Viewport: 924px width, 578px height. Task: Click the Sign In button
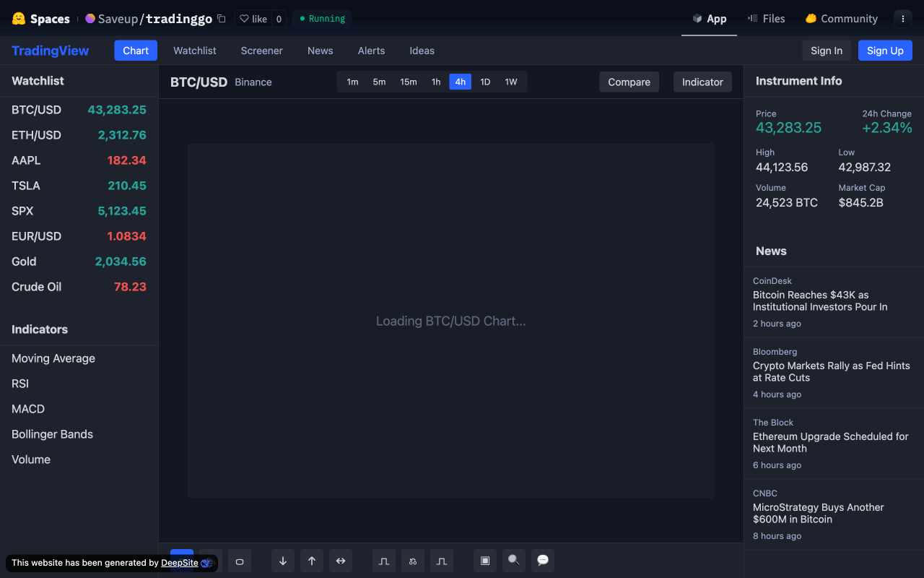827,51
